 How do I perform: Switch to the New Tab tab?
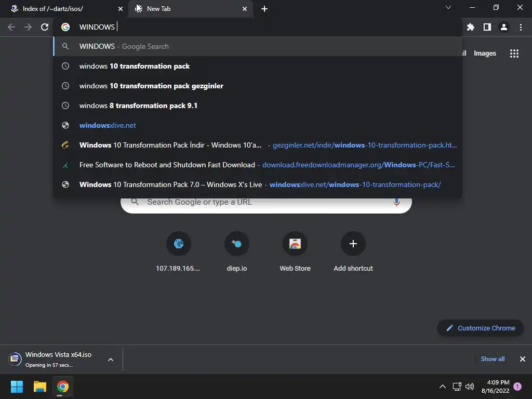[191, 9]
